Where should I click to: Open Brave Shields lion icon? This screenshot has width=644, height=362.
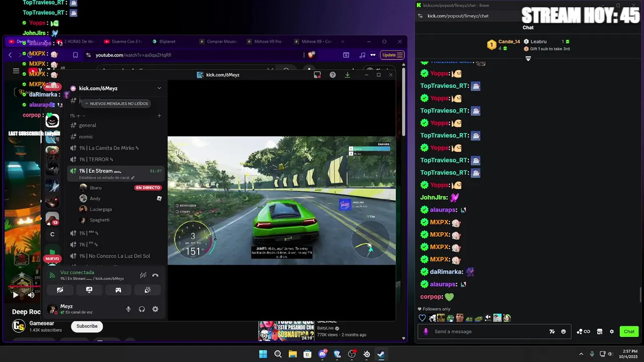(311, 55)
